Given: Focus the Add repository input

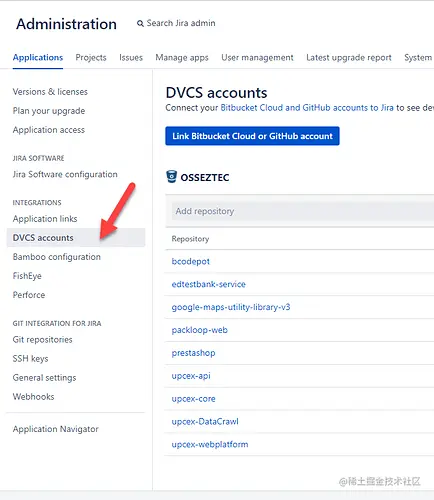Looking at the screenshot, I should point(303,211).
